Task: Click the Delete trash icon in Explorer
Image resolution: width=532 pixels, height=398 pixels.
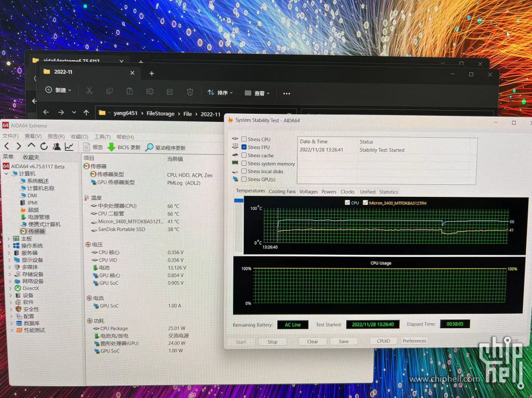Action: click(190, 92)
